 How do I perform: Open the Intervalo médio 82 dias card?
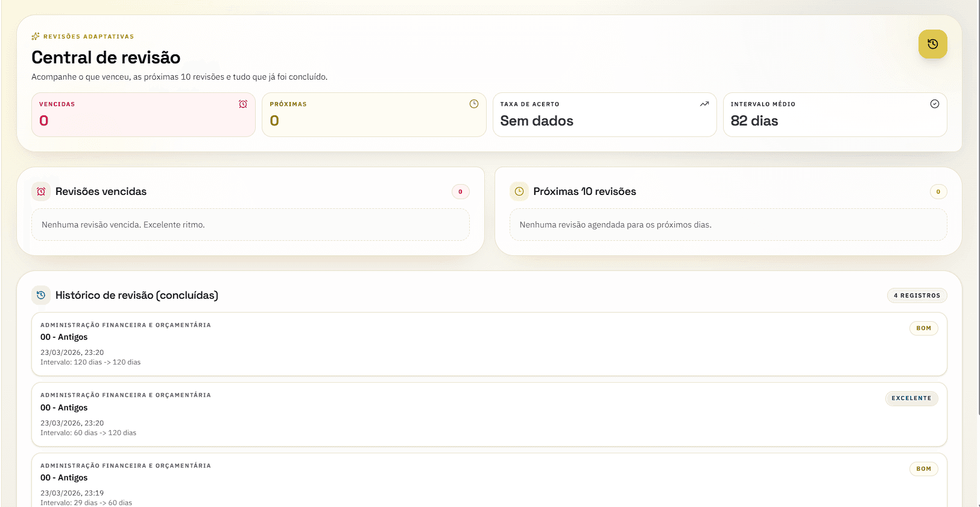pyautogui.click(x=835, y=115)
